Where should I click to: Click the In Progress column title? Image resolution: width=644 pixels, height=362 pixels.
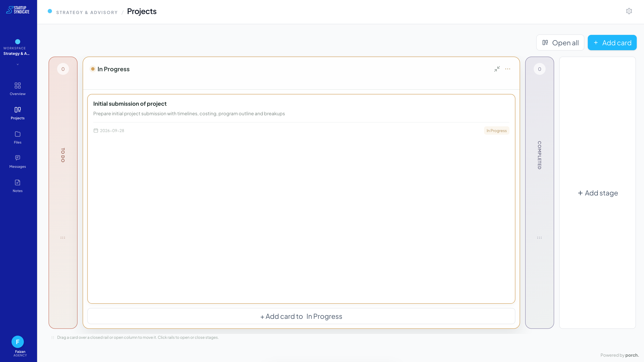click(113, 69)
